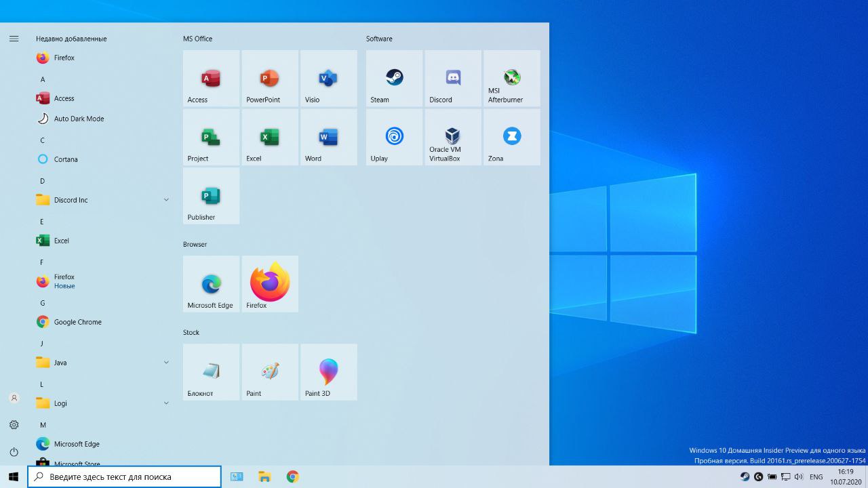Image resolution: width=868 pixels, height=488 pixels.
Task: Open the taskbar app left of File Explorer
Action: pyautogui.click(x=237, y=476)
